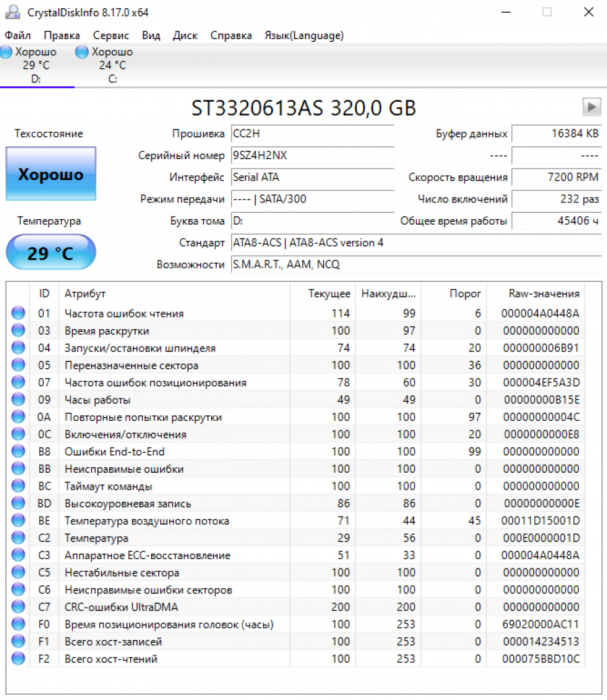This screenshot has width=607, height=700.
Task: Open the Файл menu
Action: [18, 35]
